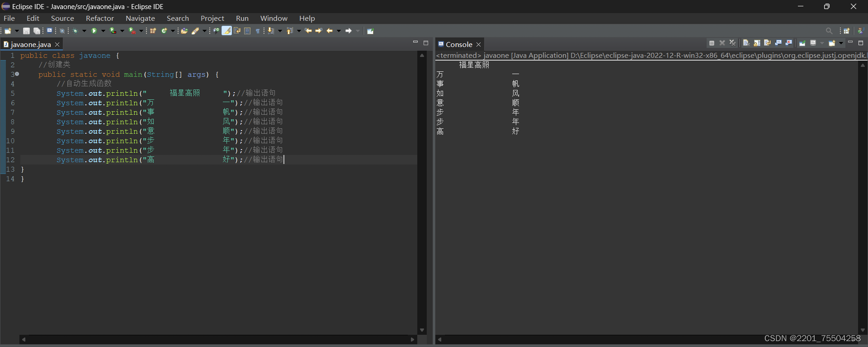Screen dimensions: 868x347
Task: Click the magnifier search icon at top right
Action: pyautogui.click(x=829, y=31)
